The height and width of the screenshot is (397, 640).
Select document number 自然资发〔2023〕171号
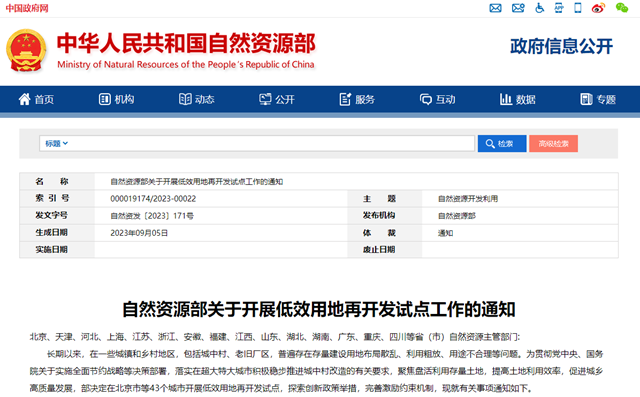coord(152,216)
